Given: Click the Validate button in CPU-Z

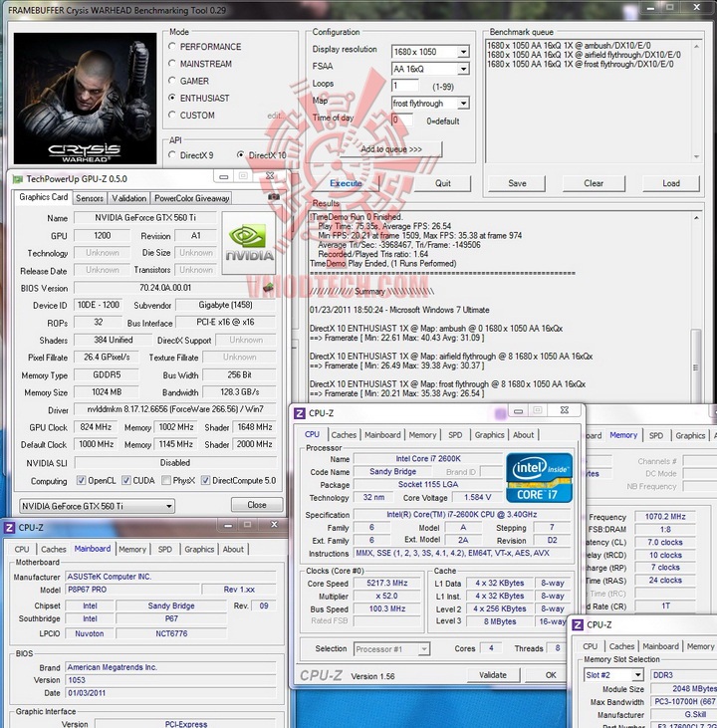Looking at the screenshot, I should click(x=493, y=675).
